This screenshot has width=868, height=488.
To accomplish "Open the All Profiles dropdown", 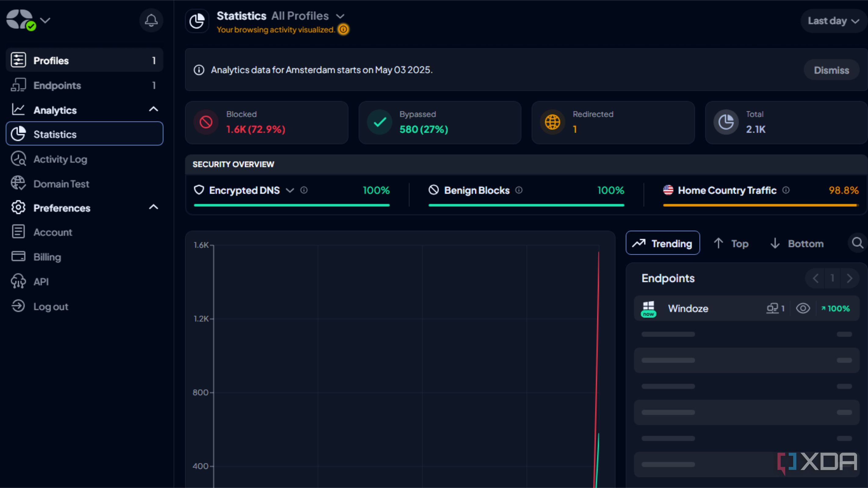I will click(308, 16).
